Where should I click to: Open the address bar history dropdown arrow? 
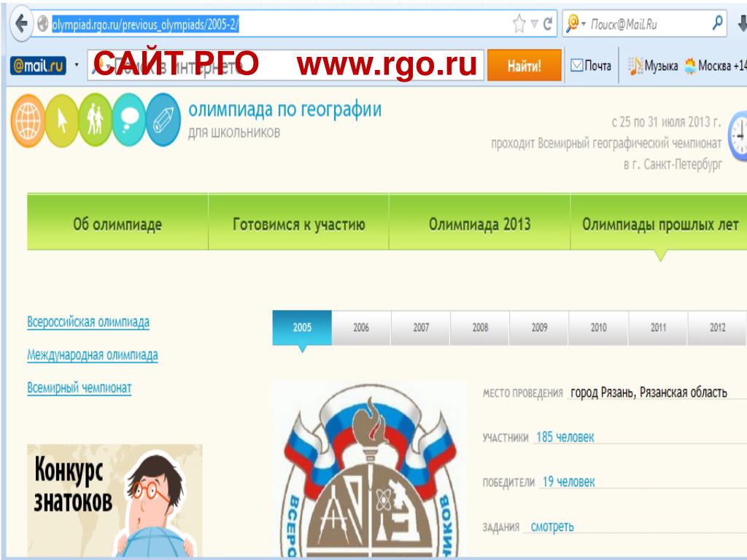click(x=535, y=23)
